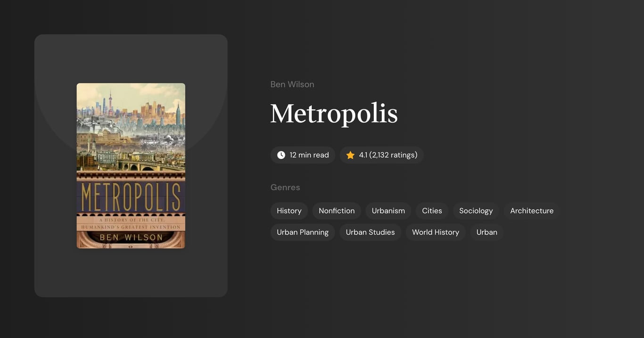Open the World History genre
The width and height of the screenshot is (644, 338).
tap(435, 232)
